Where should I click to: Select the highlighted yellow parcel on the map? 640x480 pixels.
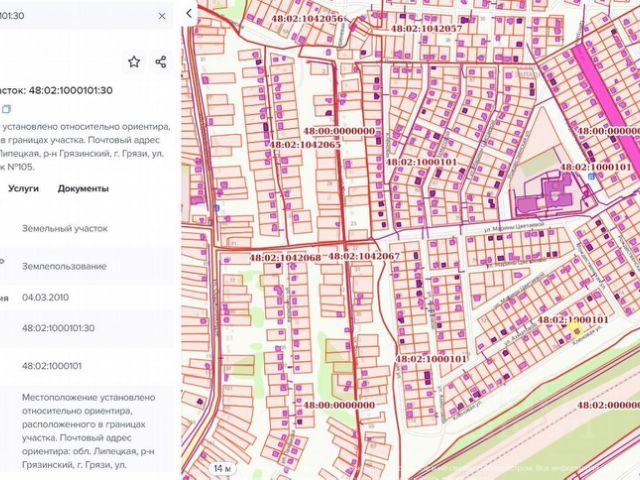click(x=576, y=330)
